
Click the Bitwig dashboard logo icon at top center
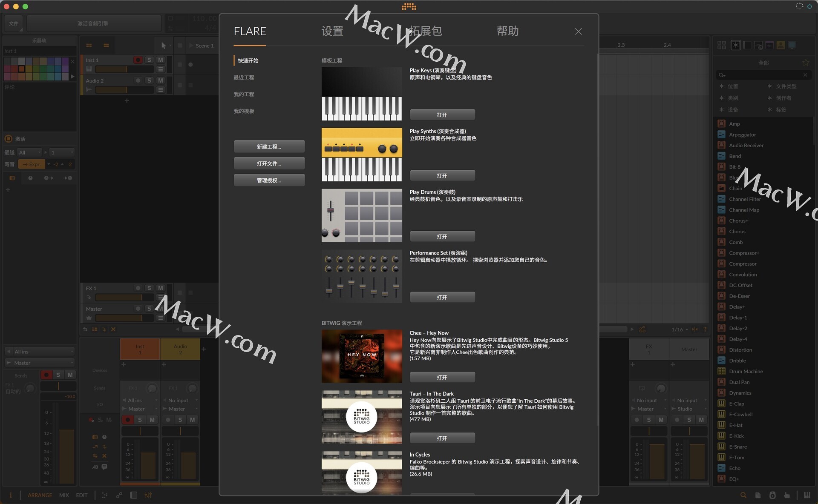(x=409, y=6)
